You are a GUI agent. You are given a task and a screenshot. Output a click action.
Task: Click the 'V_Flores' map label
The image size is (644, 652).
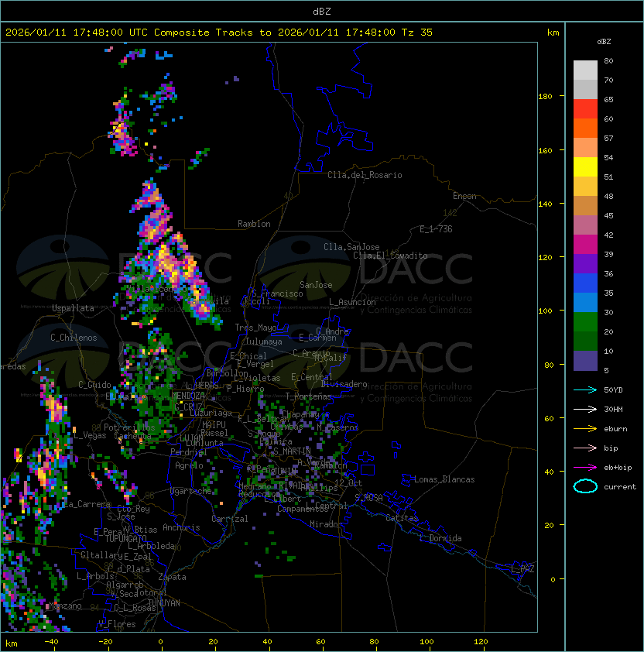click(117, 624)
